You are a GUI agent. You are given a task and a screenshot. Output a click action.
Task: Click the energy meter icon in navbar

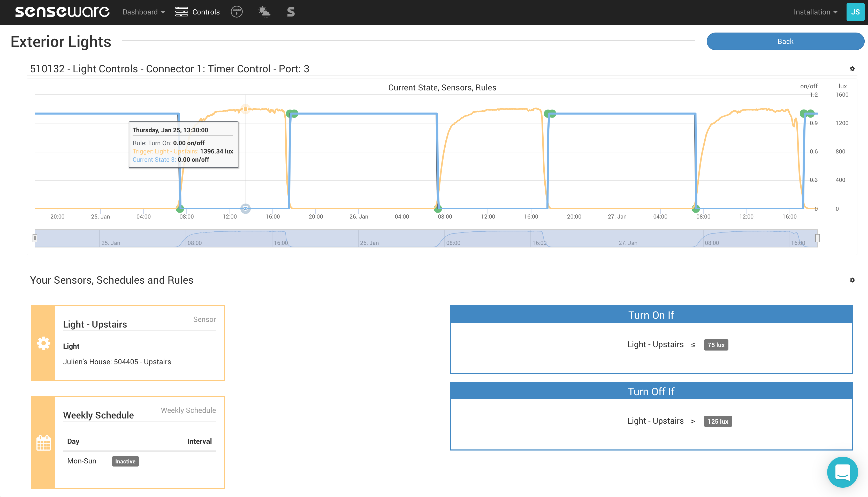tap(237, 12)
